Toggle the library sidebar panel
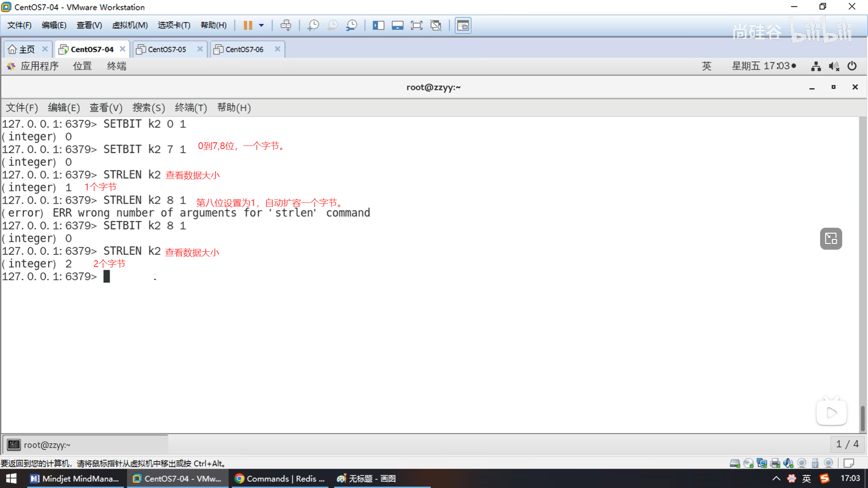Image resolution: width=868 pixels, height=488 pixels. [x=378, y=25]
